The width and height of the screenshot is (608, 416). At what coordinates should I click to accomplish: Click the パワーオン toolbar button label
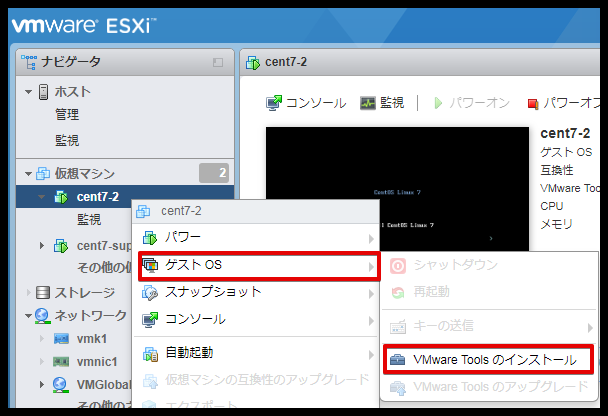[480, 103]
